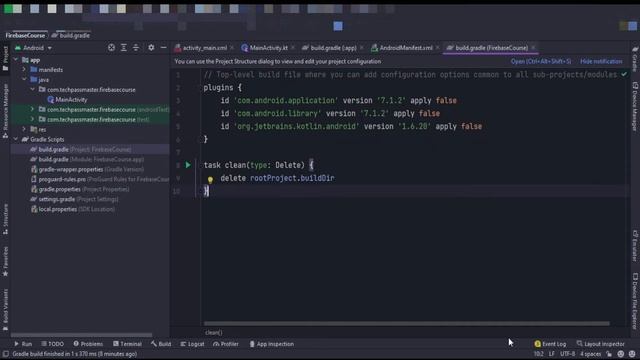Click the FirebaseCourse breadcrumb in navigation bar
The height and width of the screenshot is (360, 640).
(x=25, y=36)
